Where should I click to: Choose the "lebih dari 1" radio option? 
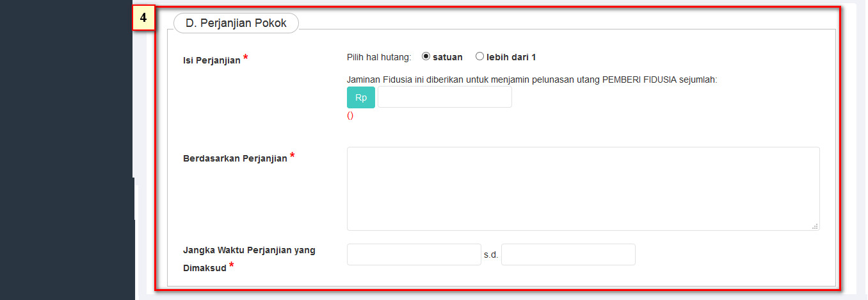(x=479, y=56)
